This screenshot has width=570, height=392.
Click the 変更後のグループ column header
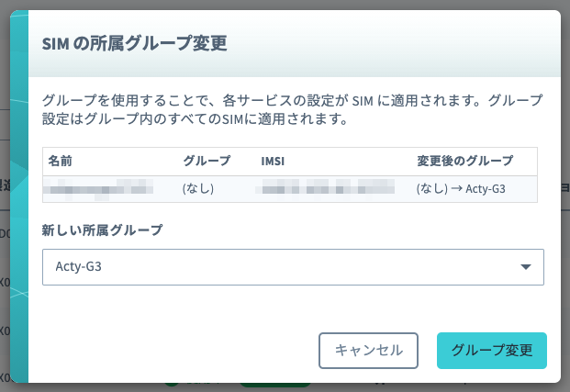pyautogui.click(x=465, y=161)
